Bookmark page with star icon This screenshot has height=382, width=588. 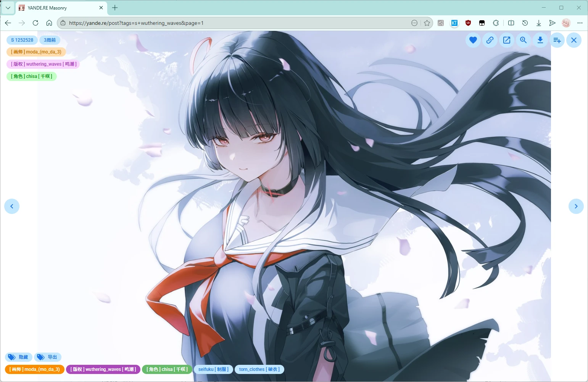point(427,23)
